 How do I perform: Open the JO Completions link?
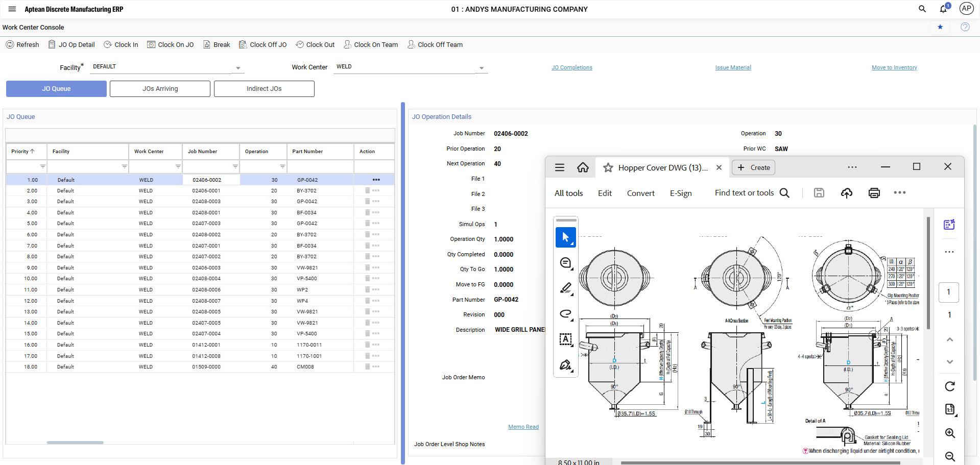[571, 67]
